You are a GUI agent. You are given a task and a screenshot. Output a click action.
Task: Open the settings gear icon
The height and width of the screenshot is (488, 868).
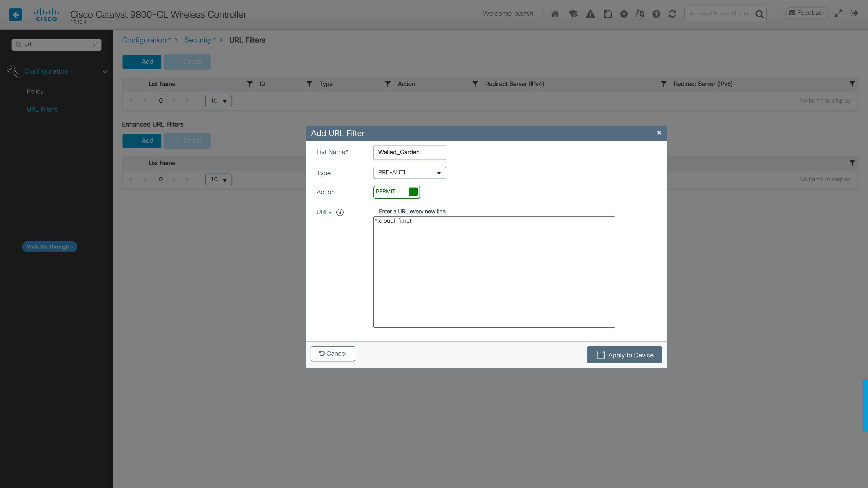624,14
